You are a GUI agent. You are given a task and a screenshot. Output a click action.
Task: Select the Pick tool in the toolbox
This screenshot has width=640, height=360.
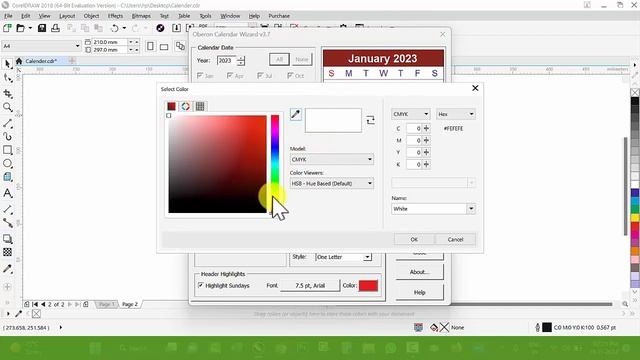click(7, 64)
